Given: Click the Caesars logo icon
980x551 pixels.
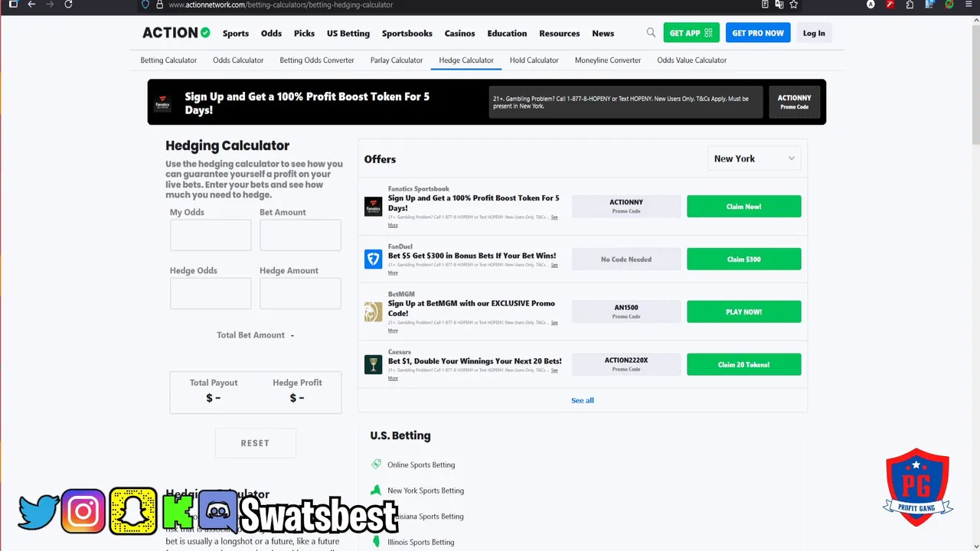Looking at the screenshot, I should pos(373,364).
